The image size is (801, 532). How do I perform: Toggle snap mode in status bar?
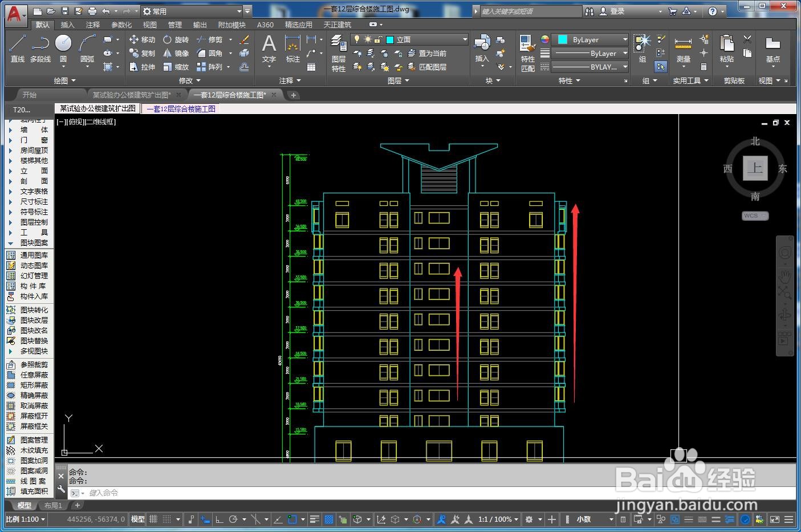pyautogui.click(x=167, y=519)
